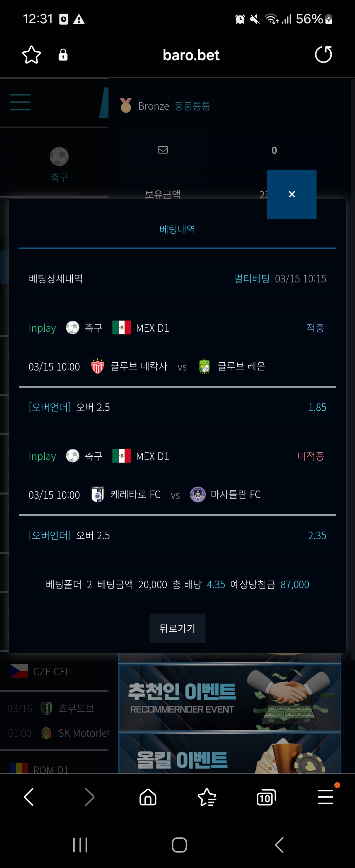
Task: Click username 둥둥퉁퉁 link
Action: click(192, 106)
